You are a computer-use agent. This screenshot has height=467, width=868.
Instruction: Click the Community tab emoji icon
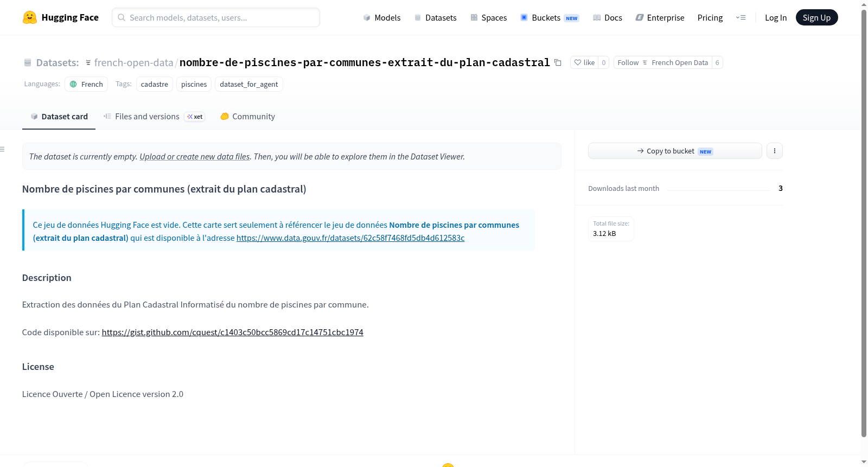(225, 116)
